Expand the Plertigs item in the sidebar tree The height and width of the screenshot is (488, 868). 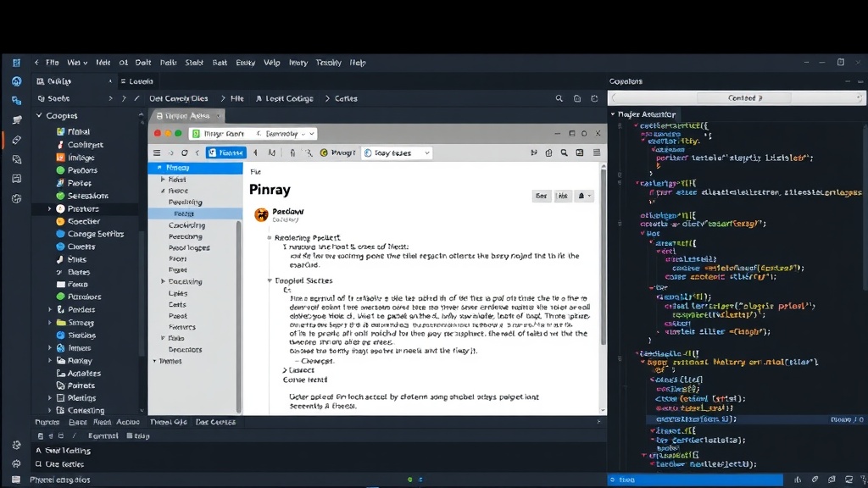[x=49, y=398]
